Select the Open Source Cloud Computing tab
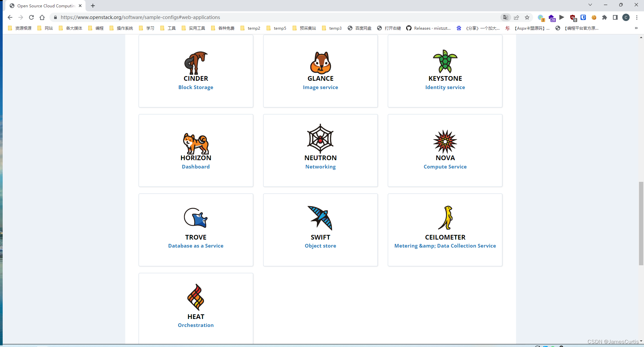Viewport: 644px width, 347px height. (46, 6)
